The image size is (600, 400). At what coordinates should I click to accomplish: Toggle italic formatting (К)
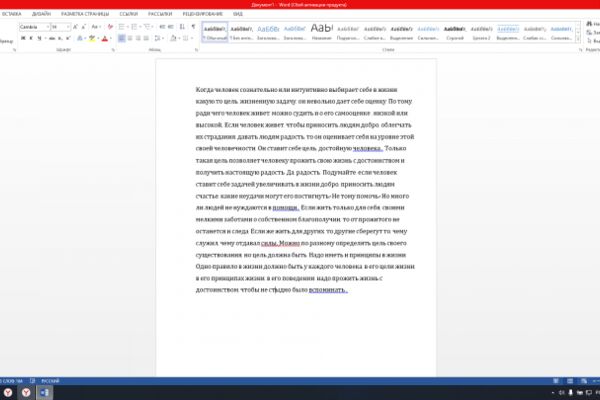point(31,38)
